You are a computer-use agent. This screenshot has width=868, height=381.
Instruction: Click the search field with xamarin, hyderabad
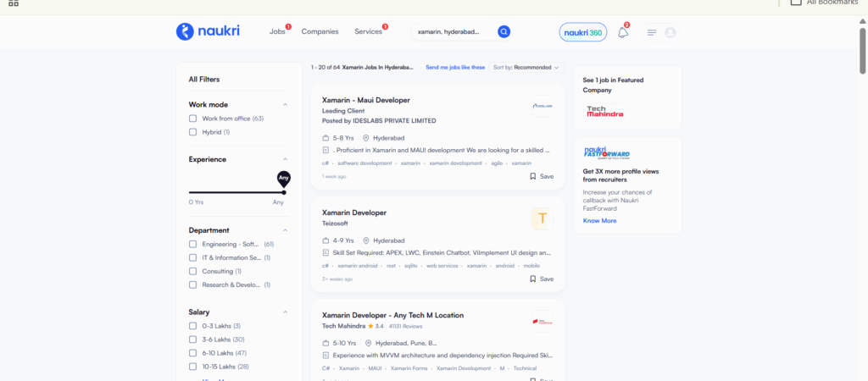pyautogui.click(x=451, y=32)
